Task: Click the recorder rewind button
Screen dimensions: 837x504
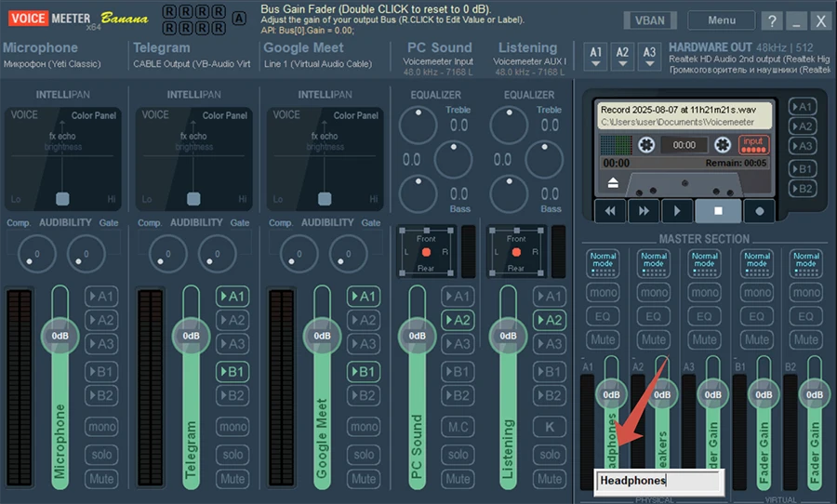Action: [611, 211]
